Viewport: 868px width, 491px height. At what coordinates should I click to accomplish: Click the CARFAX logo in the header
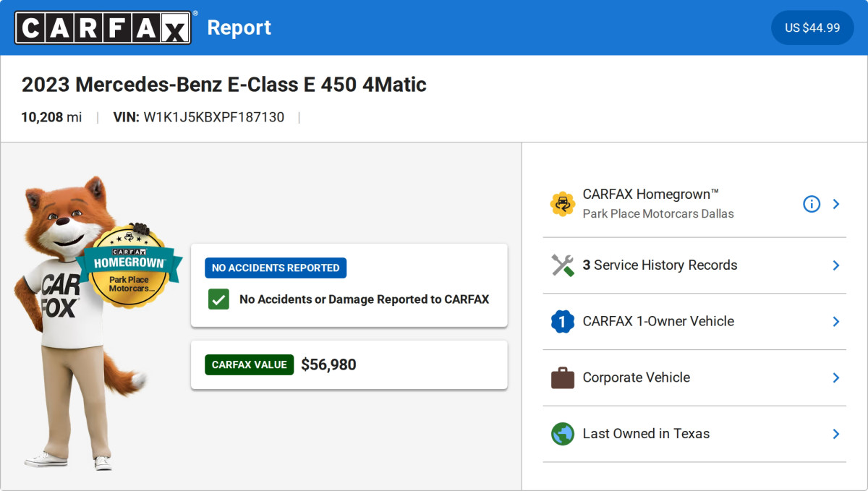[x=103, y=27]
